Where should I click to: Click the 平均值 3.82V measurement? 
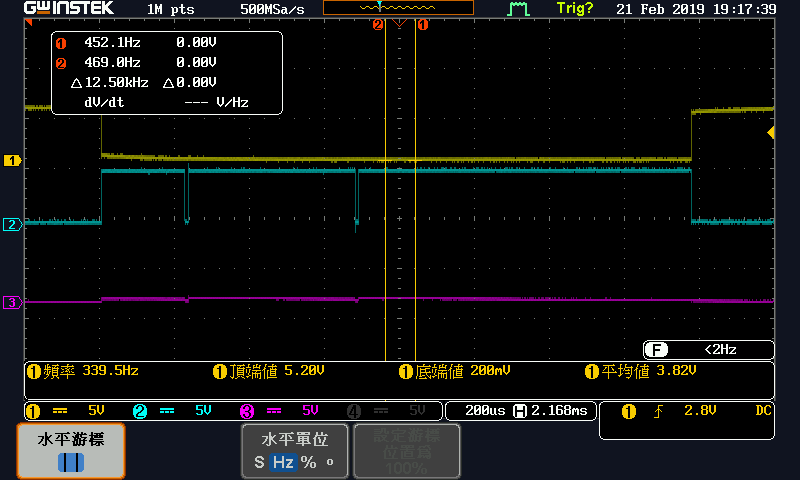click(640, 371)
